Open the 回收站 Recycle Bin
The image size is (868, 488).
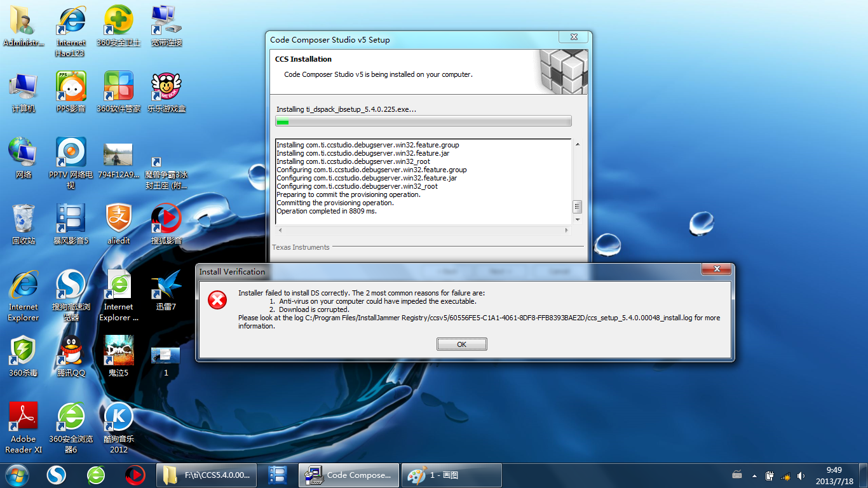tap(24, 224)
